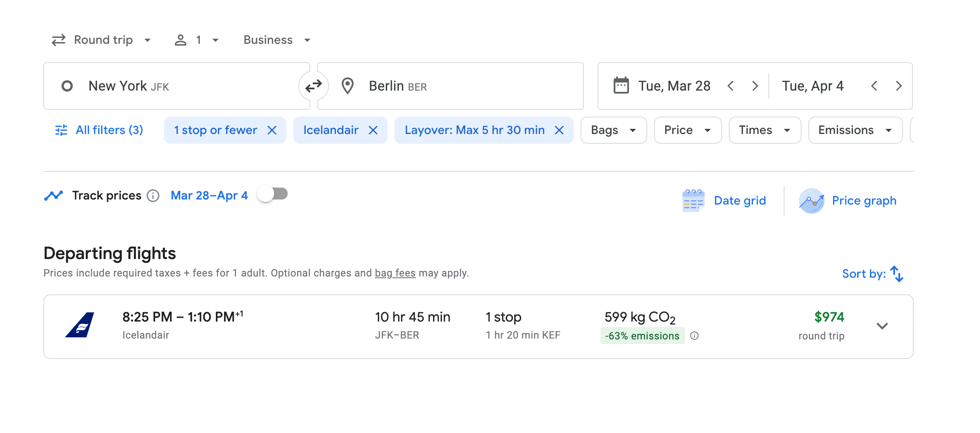Open the Emissions filter menu

point(855,130)
